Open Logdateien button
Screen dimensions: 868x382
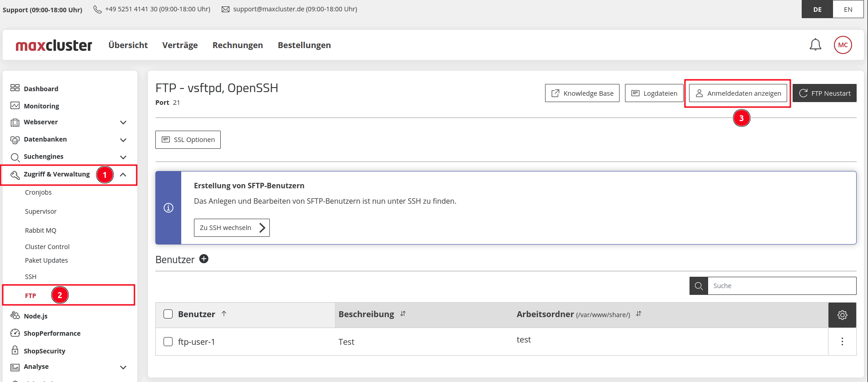point(654,93)
